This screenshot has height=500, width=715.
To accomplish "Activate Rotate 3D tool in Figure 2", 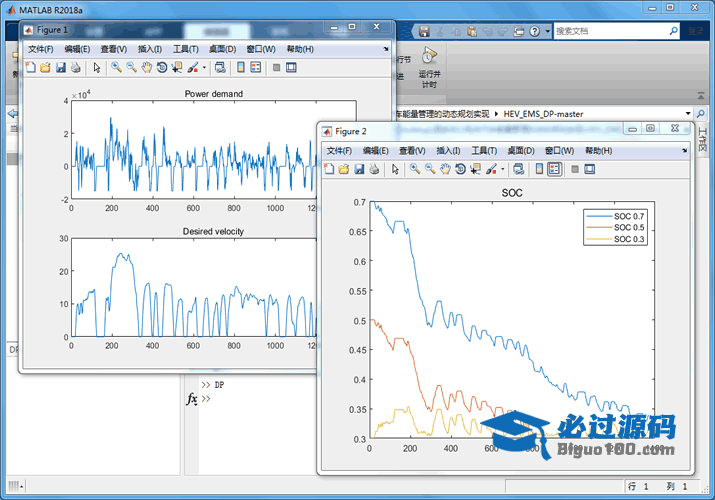I will (460, 169).
